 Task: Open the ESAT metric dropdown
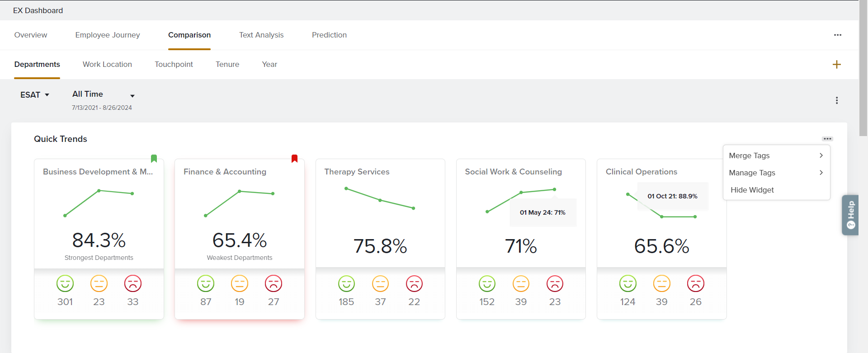pyautogui.click(x=34, y=95)
